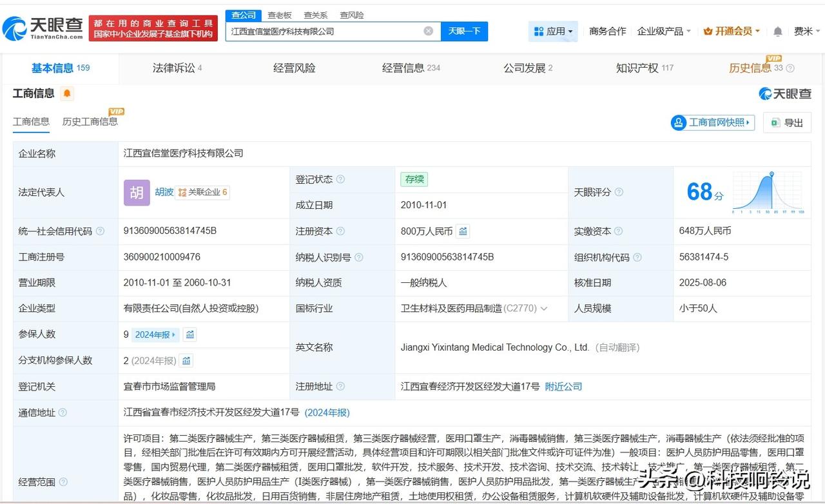Click the 都在用的商业查询工具 red banner
This screenshot has height=504, width=825.
pos(153,28)
